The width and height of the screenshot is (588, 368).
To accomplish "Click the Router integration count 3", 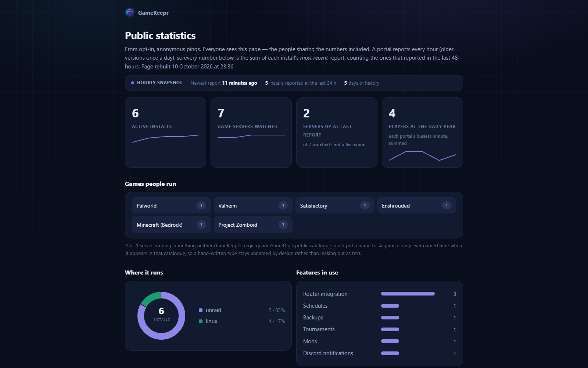I will (455, 294).
